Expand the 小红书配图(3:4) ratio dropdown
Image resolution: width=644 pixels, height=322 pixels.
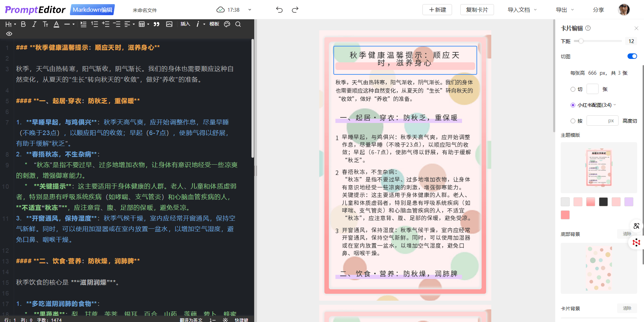615,105
